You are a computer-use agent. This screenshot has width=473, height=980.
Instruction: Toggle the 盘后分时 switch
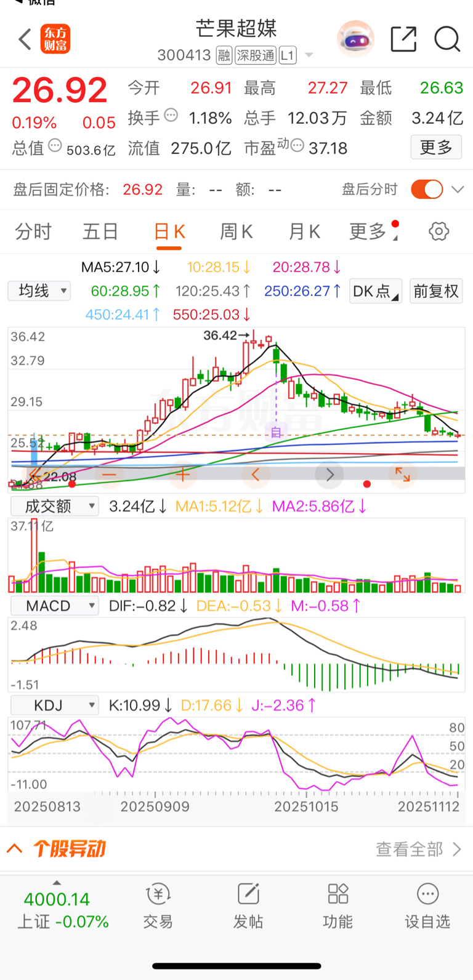click(x=427, y=189)
